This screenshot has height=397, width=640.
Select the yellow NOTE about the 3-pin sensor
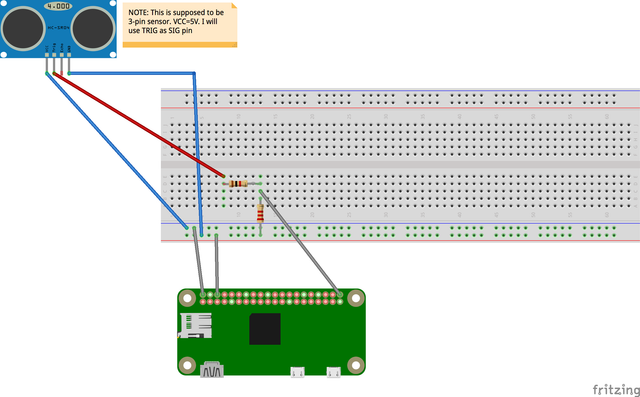coord(180,25)
